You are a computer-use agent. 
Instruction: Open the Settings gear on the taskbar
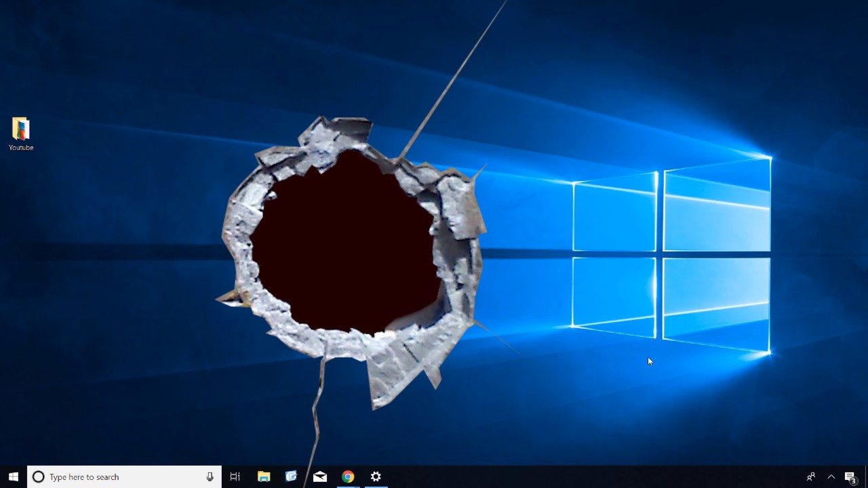coord(376,476)
